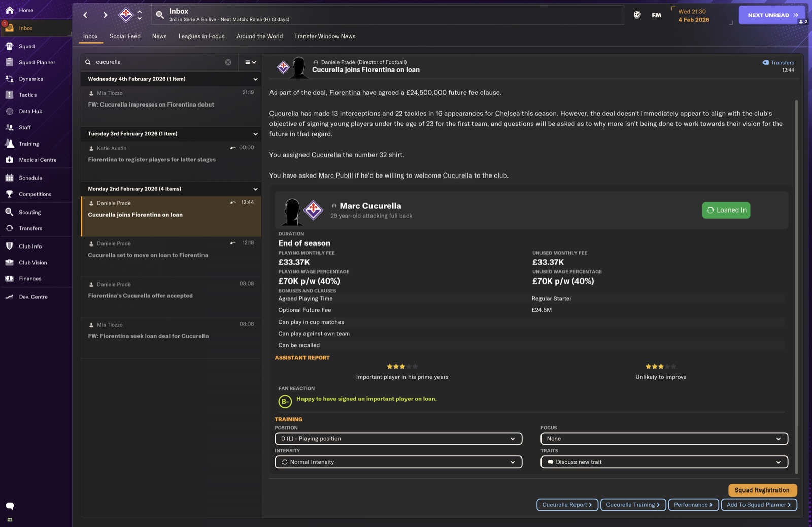Open the Medical Centre icon
The width and height of the screenshot is (812, 527).
[9, 160]
